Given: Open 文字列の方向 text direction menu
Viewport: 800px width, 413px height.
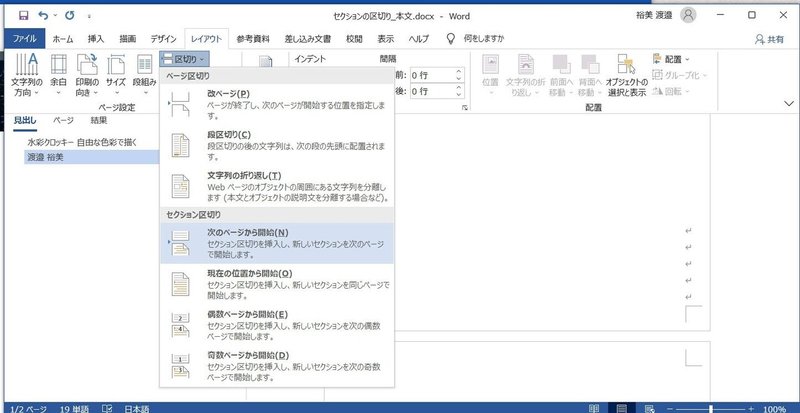Looking at the screenshot, I should (27, 75).
